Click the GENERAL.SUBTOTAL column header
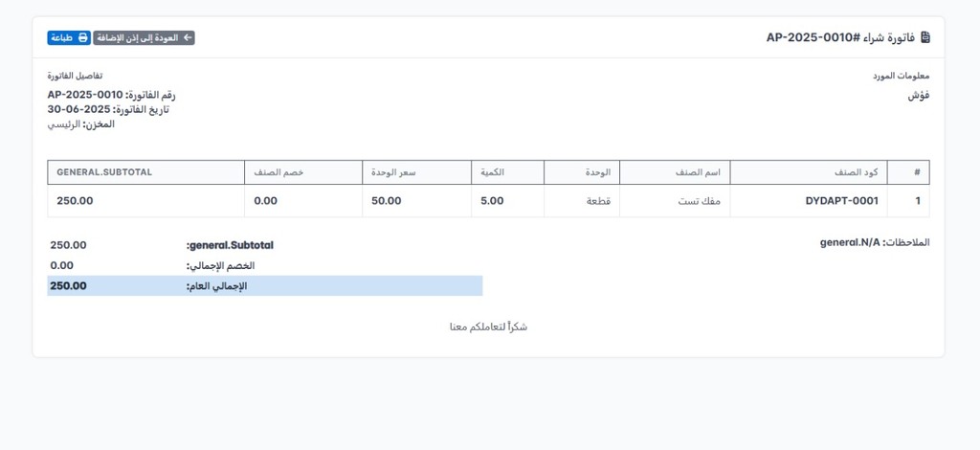The width and height of the screenshot is (980, 450). click(104, 172)
